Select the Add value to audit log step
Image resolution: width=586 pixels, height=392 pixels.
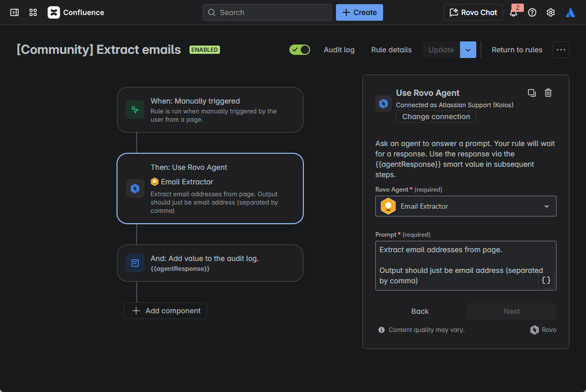[x=210, y=263]
